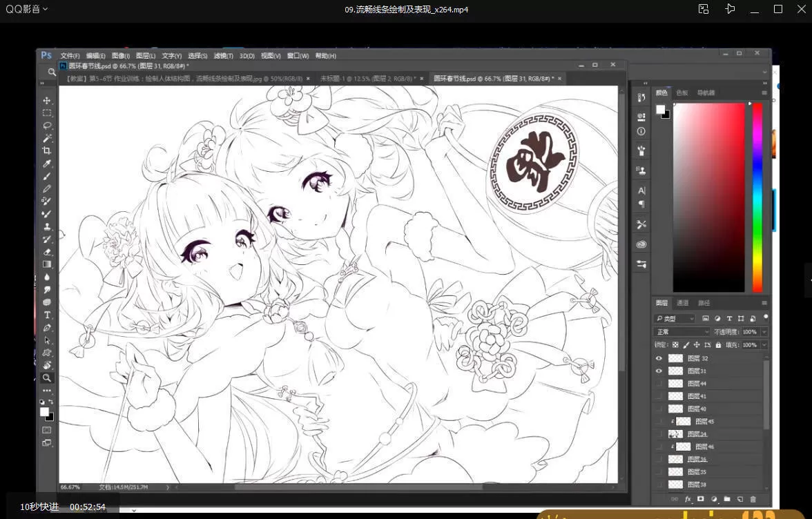
Task: Open the 滤镜(T) menu
Action: (x=222, y=56)
